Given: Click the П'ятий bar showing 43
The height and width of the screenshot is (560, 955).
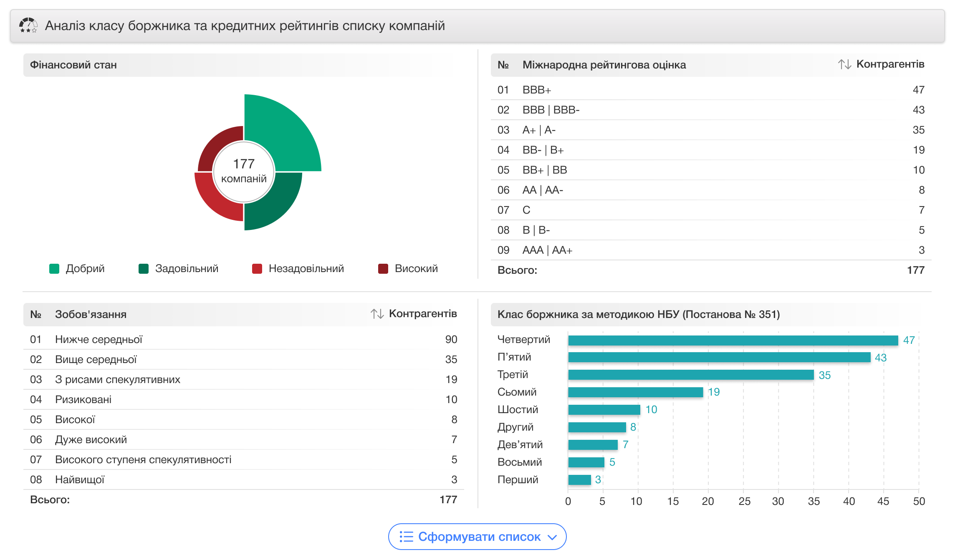Looking at the screenshot, I should click(x=719, y=358).
